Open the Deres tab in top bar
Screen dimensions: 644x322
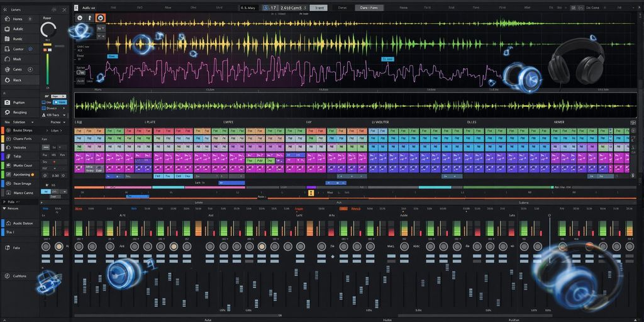click(x=342, y=8)
